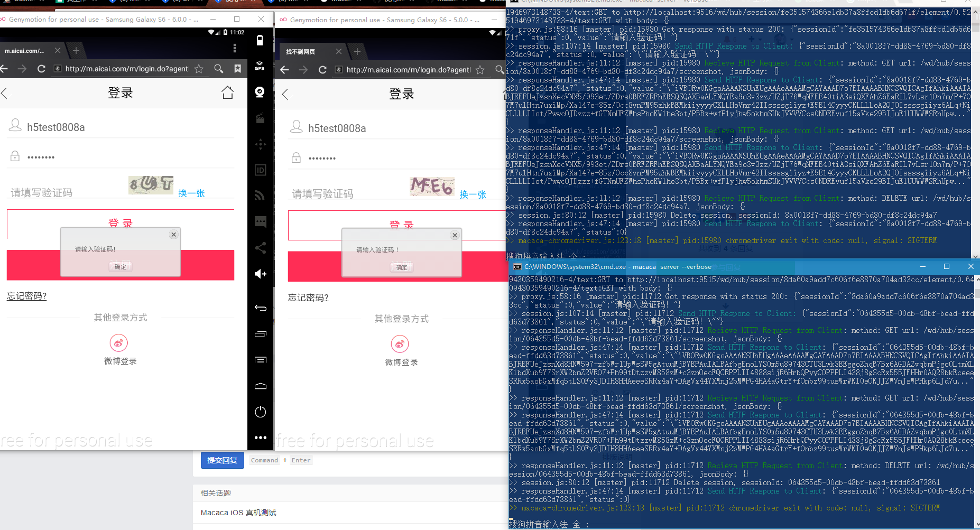The image size is (980, 530).
Task: Click the recent apps icon in Genymotion sidebar
Action: click(x=260, y=334)
